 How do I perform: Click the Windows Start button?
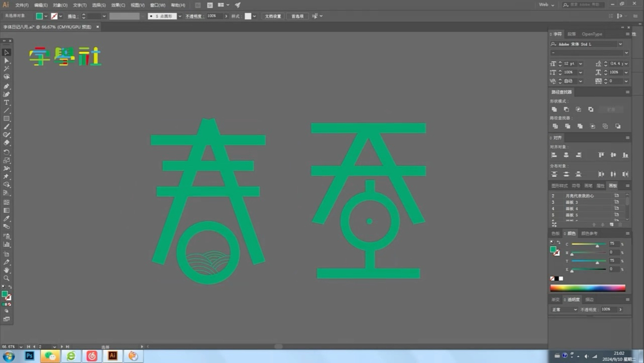pyautogui.click(x=8, y=356)
